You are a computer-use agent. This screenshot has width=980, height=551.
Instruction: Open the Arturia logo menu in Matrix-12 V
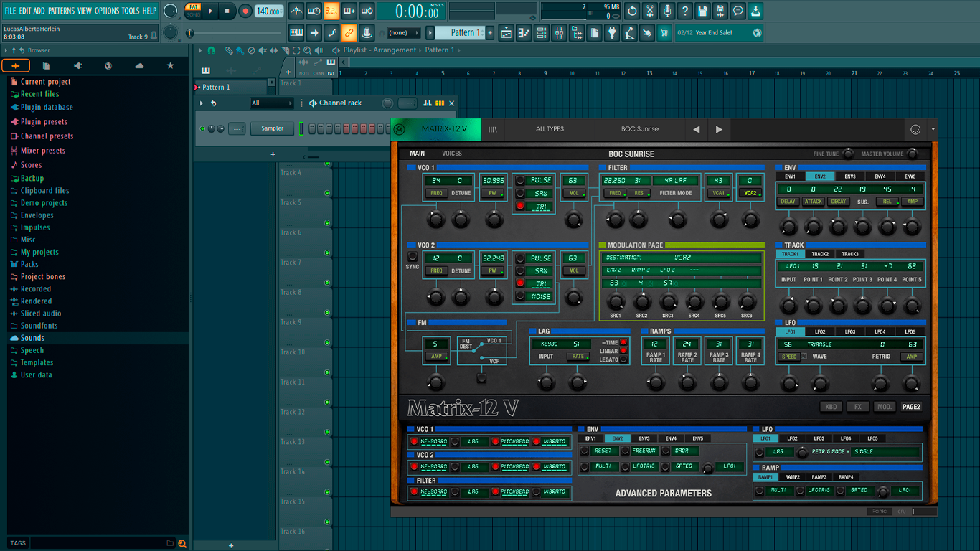[399, 129]
